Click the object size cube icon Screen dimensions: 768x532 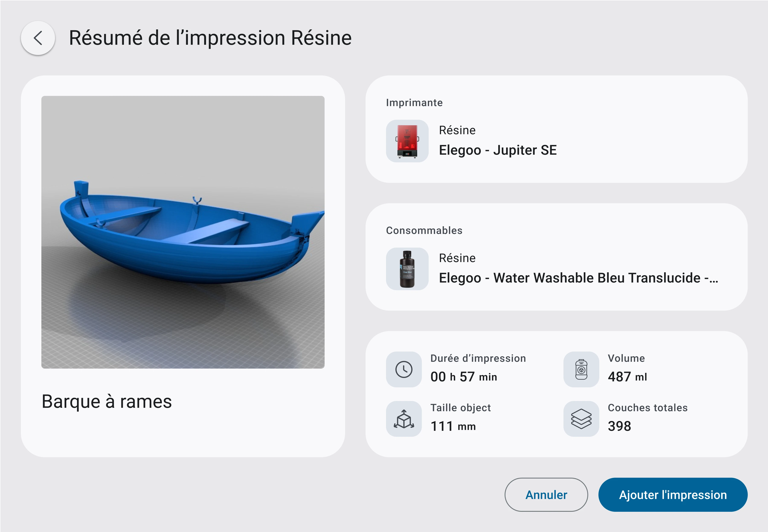coord(404,419)
